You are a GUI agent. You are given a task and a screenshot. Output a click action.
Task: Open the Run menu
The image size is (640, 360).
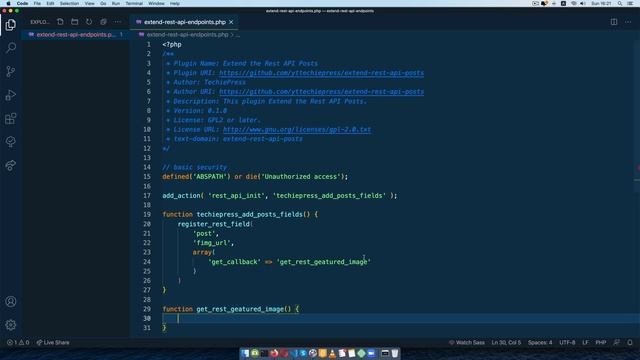point(116,3)
